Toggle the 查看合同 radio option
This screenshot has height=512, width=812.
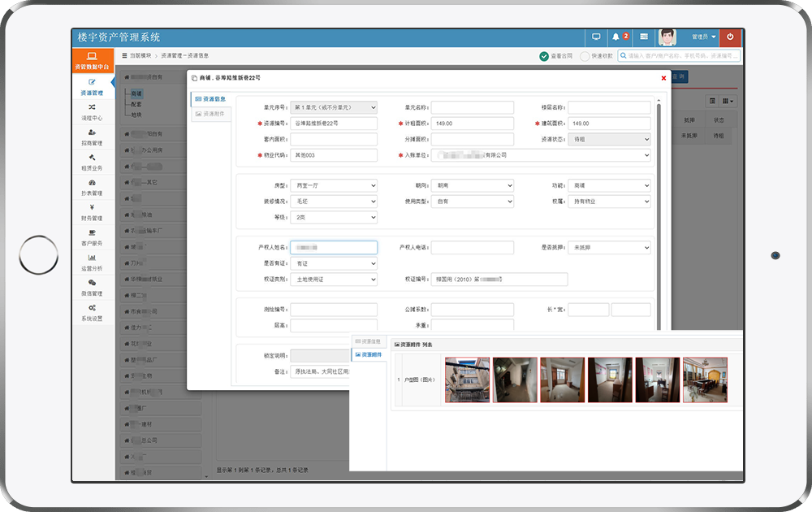coord(544,56)
